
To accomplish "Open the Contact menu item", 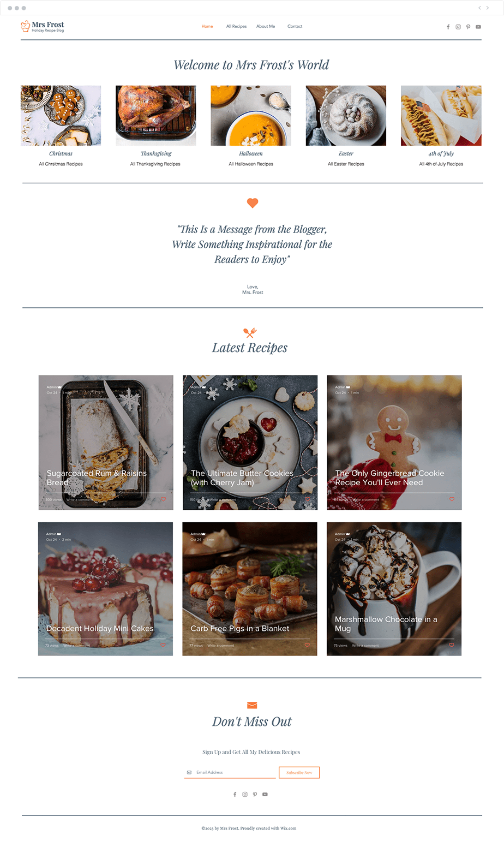I will click(x=295, y=26).
